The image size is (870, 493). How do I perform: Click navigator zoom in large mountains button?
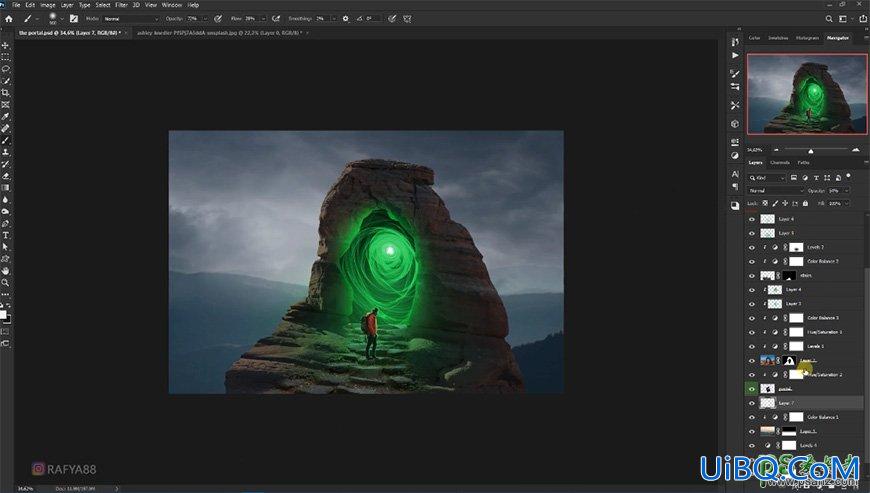[x=856, y=150]
